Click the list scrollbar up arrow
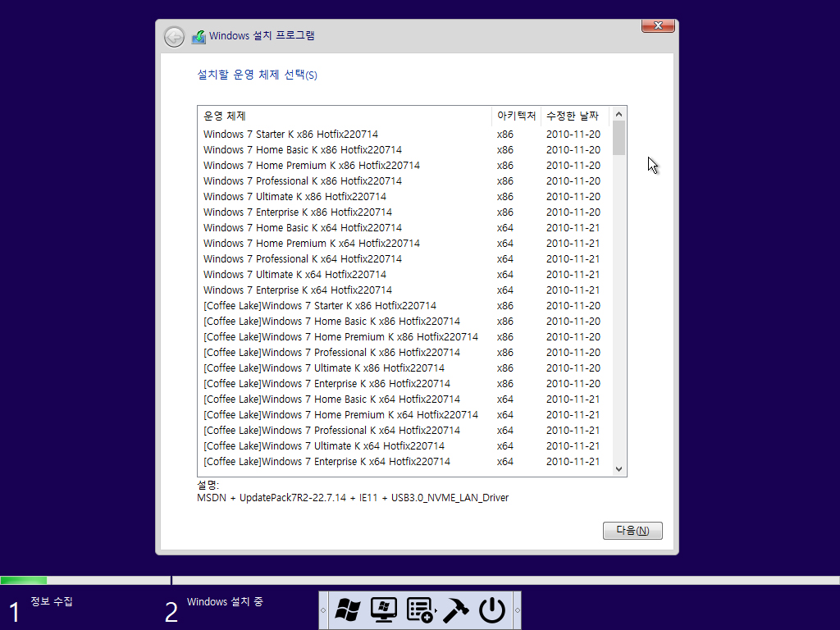 click(x=619, y=113)
